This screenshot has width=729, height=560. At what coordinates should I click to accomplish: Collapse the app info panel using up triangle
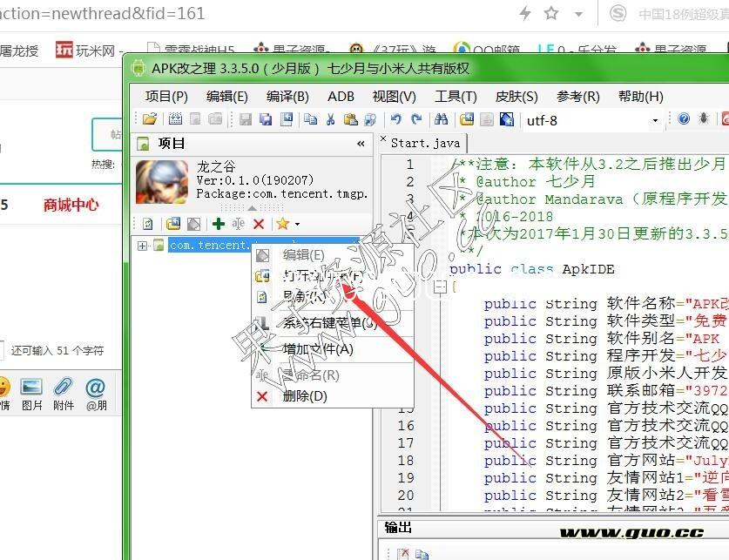pyautogui.click(x=252, y=207)
